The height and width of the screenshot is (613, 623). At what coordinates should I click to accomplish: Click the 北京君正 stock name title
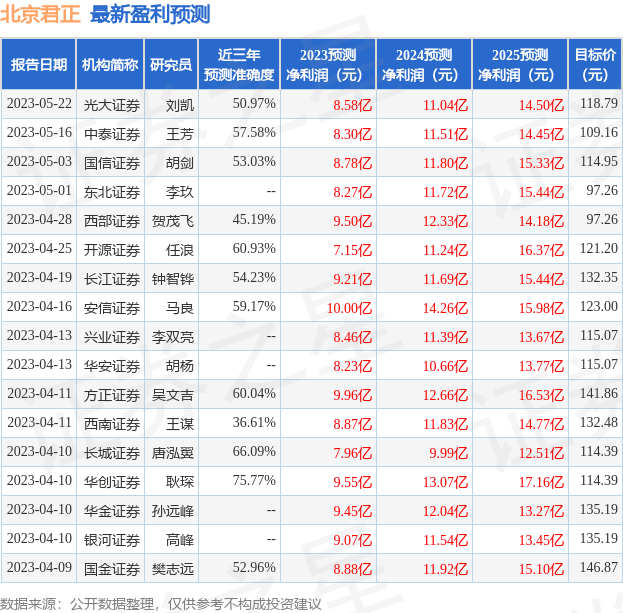pos(41,14)
